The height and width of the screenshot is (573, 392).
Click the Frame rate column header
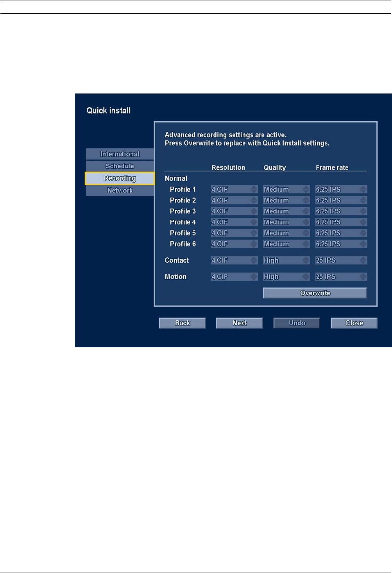(x=332, y=167)
